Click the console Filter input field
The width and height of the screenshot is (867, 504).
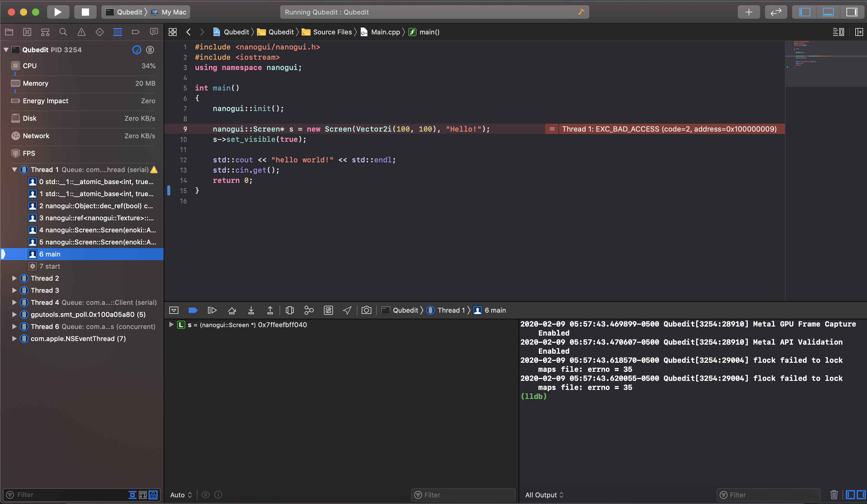[x=771, y=495]
